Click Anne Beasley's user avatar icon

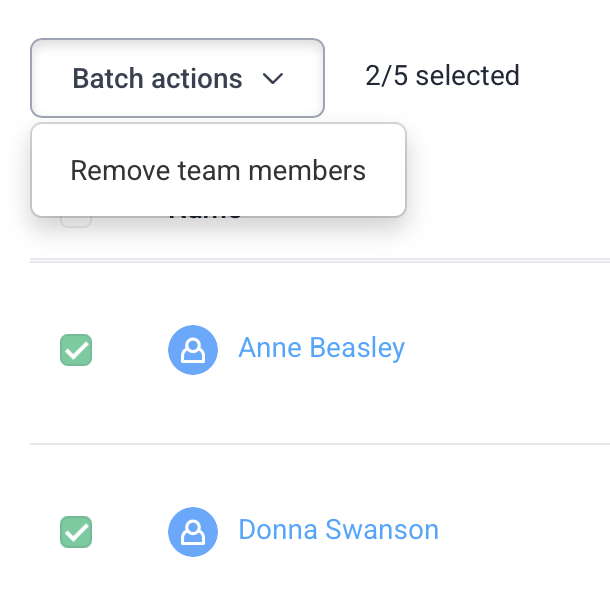(x=193, y=350)
